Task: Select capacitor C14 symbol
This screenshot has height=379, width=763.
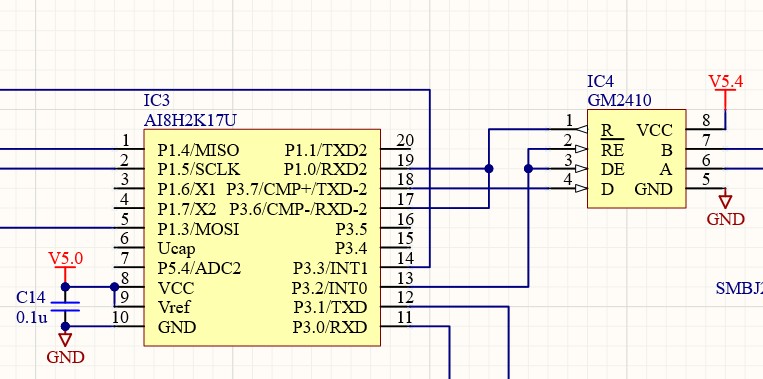Action: coord(65,307)
